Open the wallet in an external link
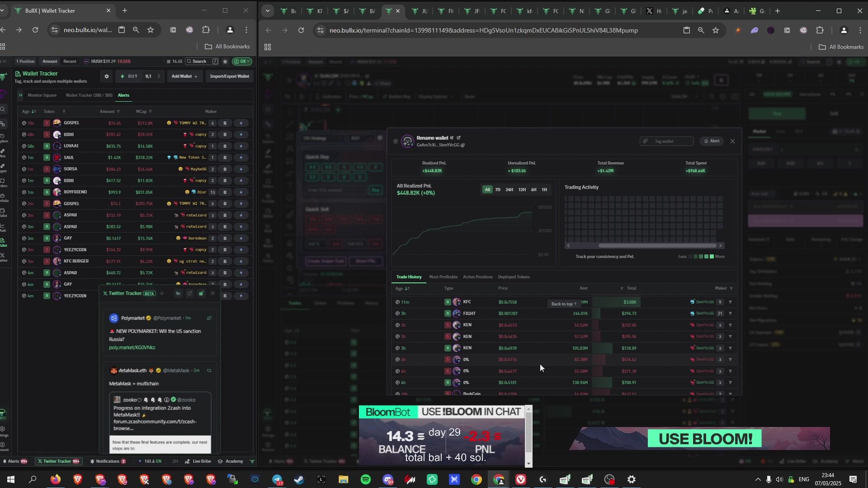Screen dimensions: 868x488 [458, 138]
